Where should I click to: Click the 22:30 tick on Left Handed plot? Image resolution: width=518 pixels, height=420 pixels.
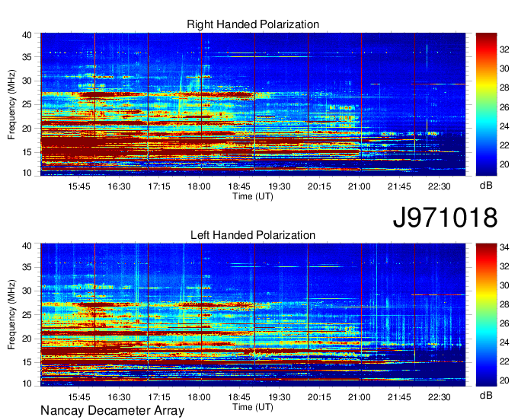439,397
